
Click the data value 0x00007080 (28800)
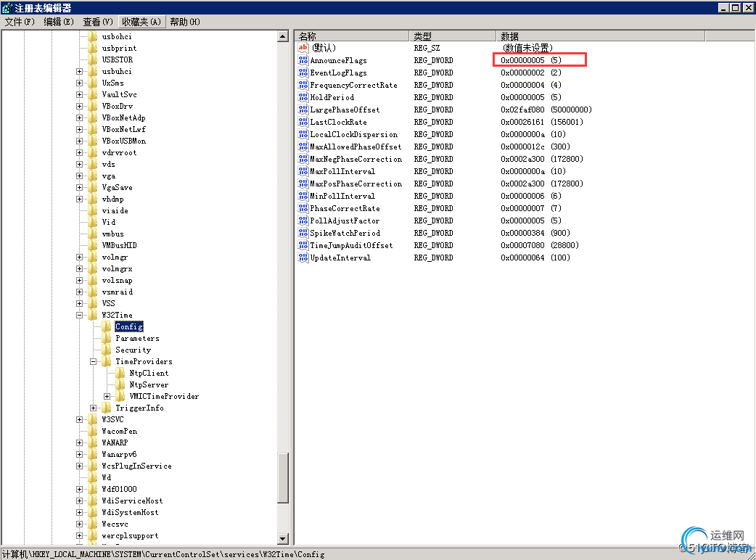[540, 245]
